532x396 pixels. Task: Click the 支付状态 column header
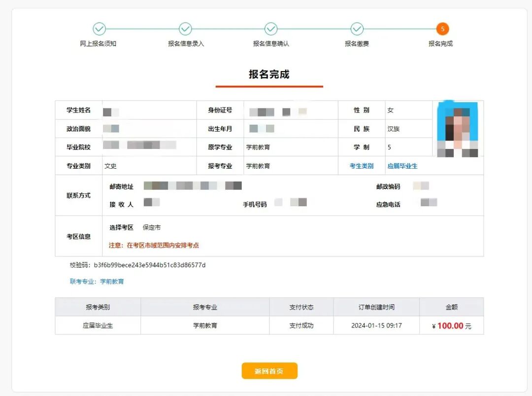pos(301,307)
